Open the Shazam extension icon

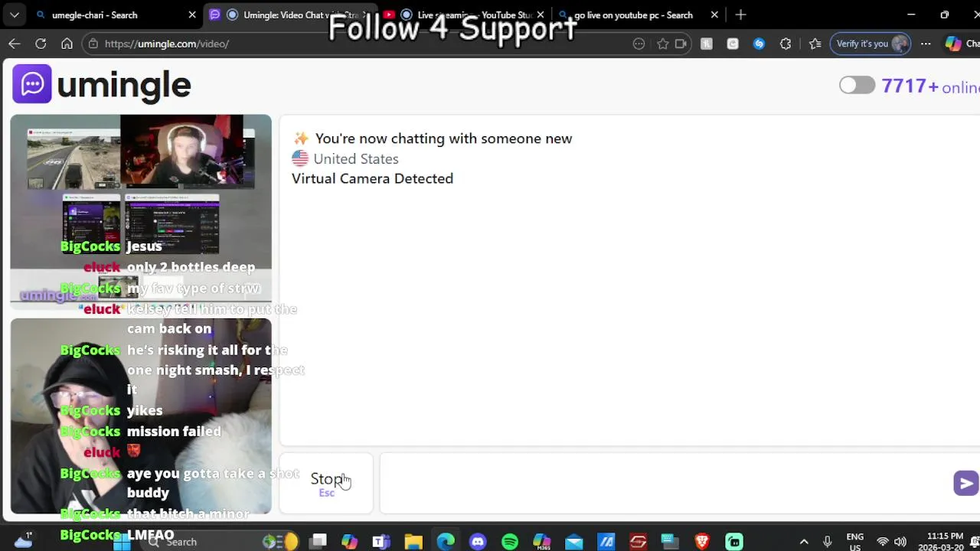759,44
